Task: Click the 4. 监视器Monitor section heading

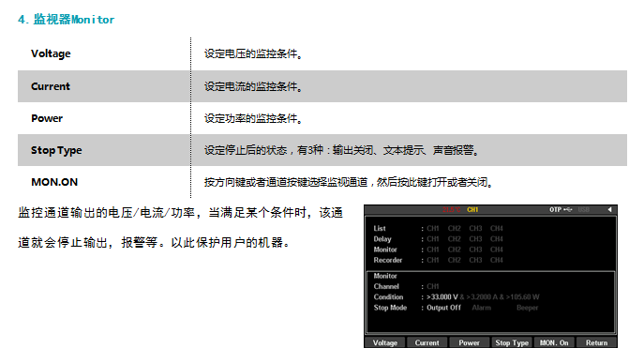Action: coord(67,20)
